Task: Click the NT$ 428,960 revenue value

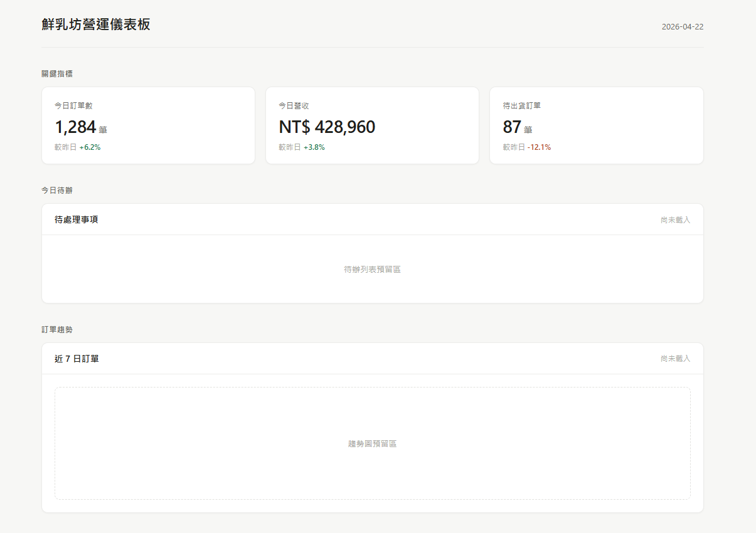Action: click(x=327, y=127)
